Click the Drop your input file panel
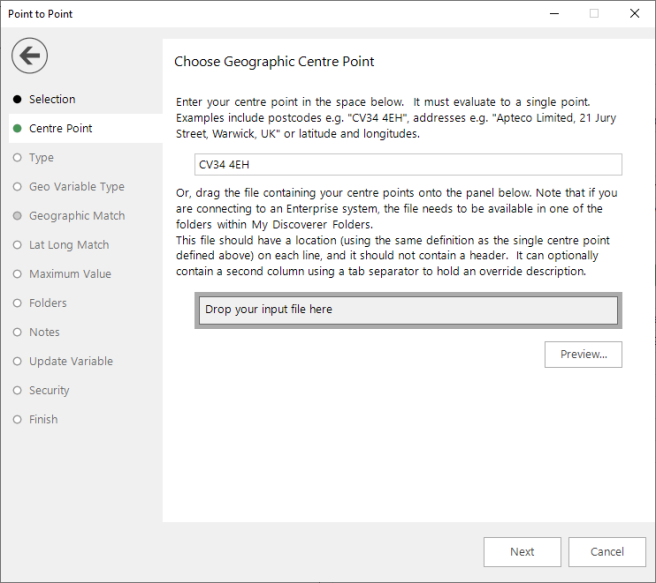Screen dimensions: 656x583 click(x=408, y=310)
